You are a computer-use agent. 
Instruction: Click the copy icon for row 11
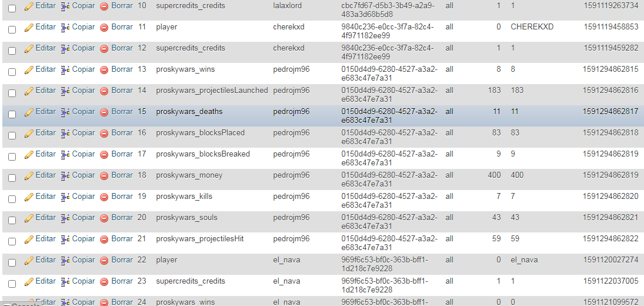click(x=65, y=27)
